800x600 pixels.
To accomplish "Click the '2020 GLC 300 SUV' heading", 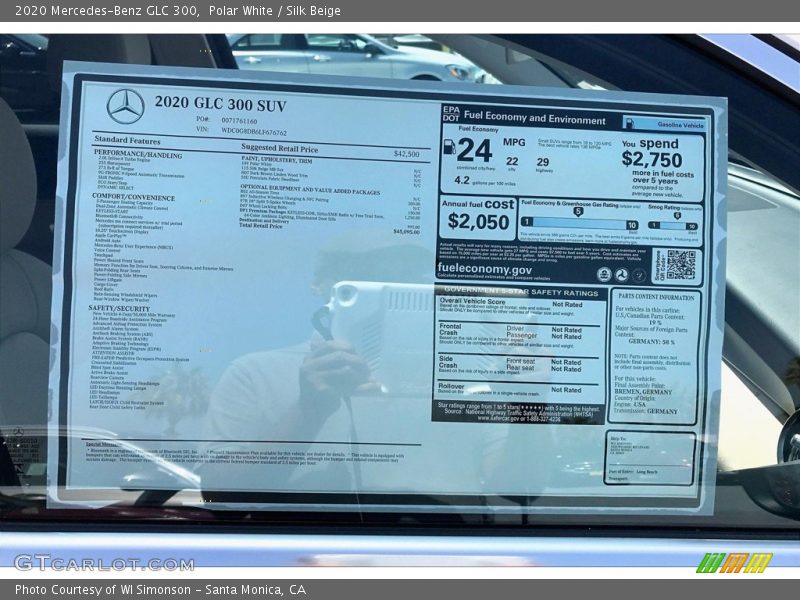I will [220, 104].
